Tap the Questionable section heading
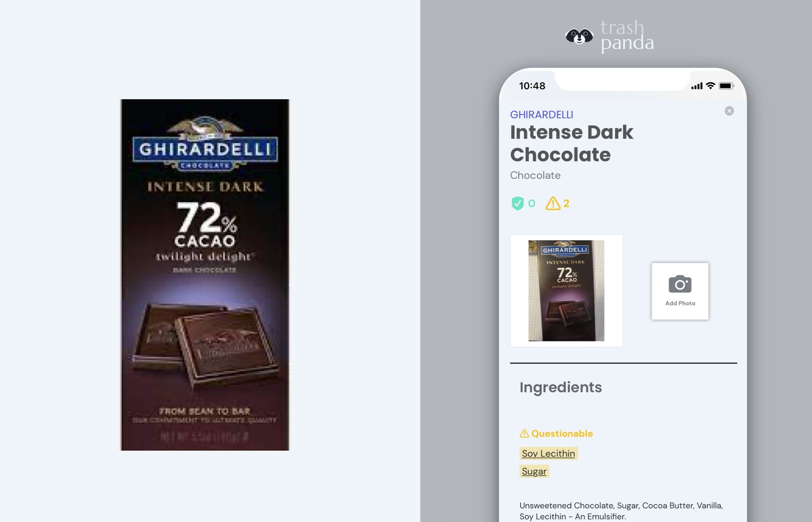Screen dimensions: 812x522 pos(562,434)
